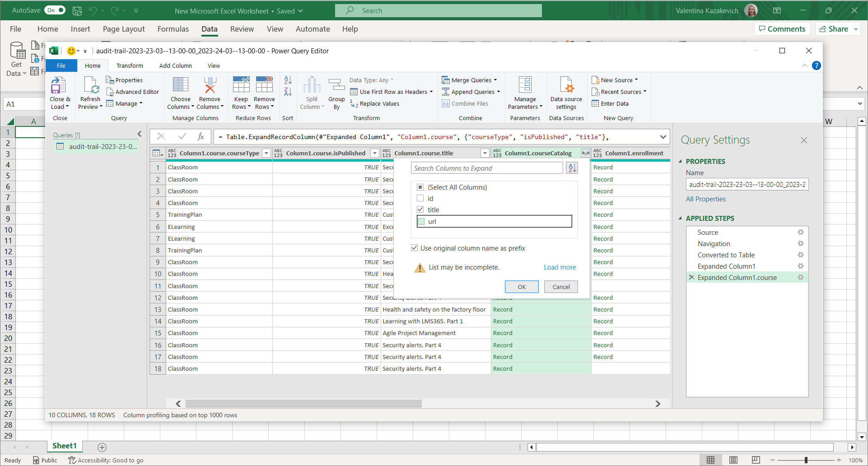Open the Add Column tab
Screen dimensions: 868x466
175,65
